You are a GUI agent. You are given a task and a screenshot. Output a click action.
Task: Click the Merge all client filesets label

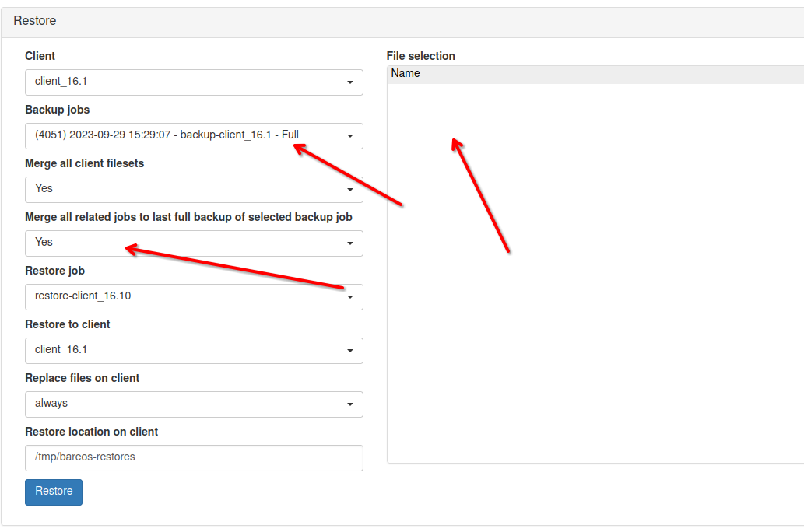[x=84, y=163]
